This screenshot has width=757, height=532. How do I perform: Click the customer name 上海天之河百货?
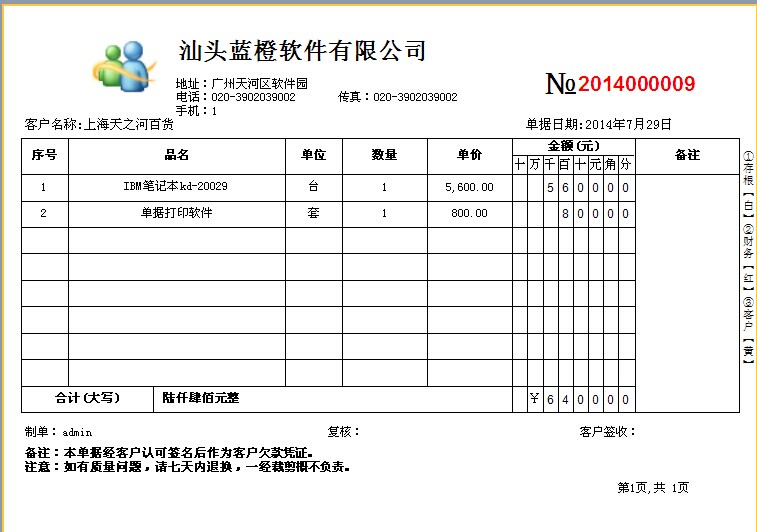tap(129, 125)
